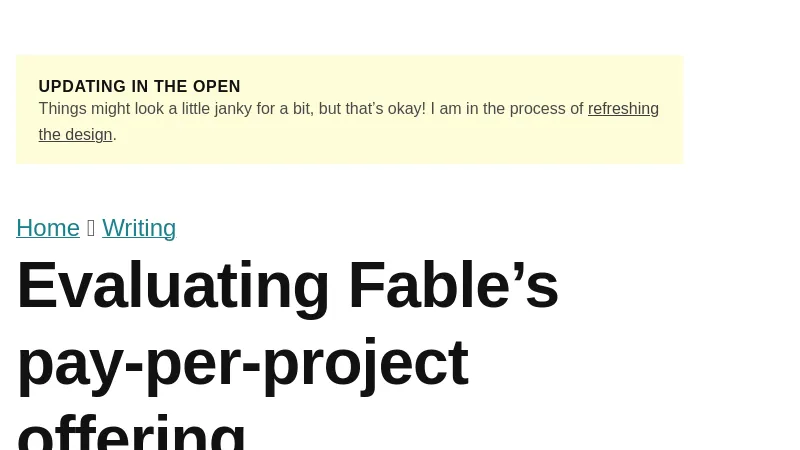Click the word 'OPEN' in notice heading
Screen dimensions: 800x450
point(215,87)
